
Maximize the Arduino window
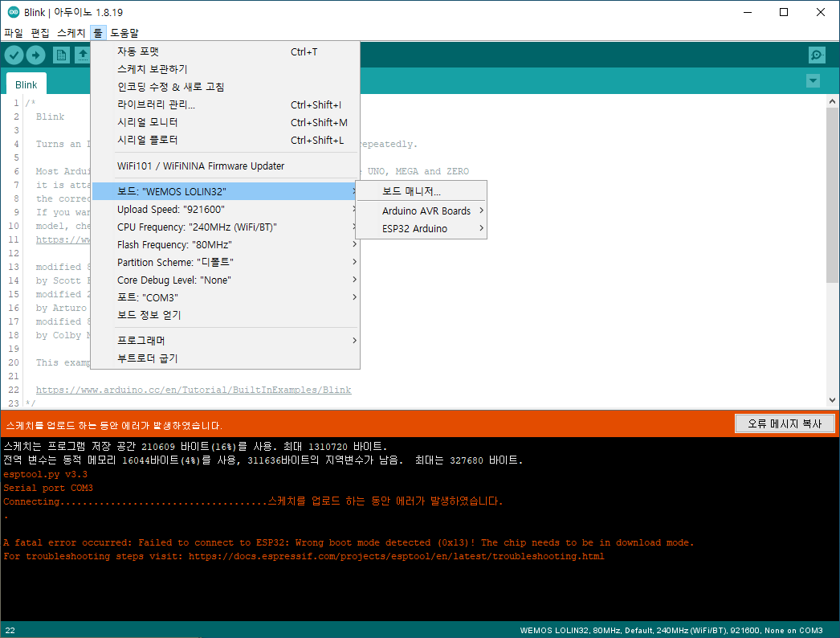click(x=784, y=12)
